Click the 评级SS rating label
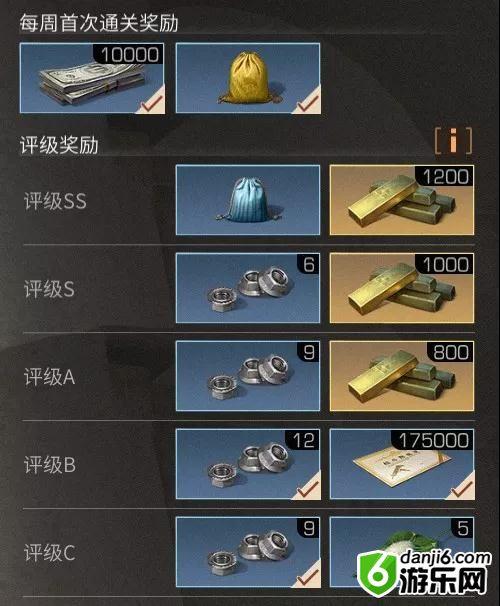Image resolution: width=500 pixels, height=606 pixels. click(55, 201)
